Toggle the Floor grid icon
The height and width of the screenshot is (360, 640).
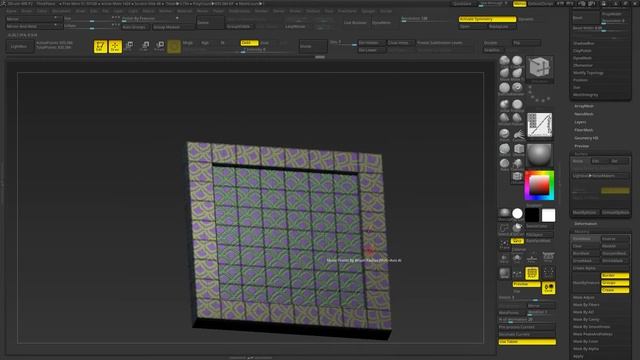coord(532,258)
